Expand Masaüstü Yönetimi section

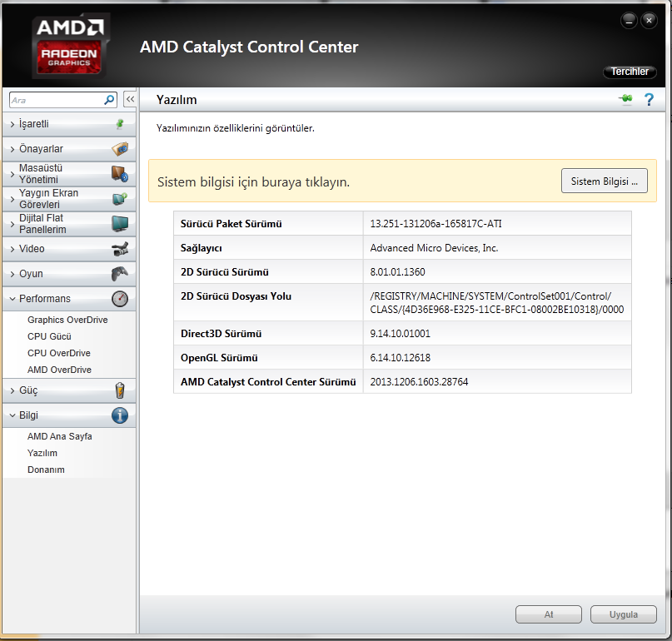click(x=69, y=173)
